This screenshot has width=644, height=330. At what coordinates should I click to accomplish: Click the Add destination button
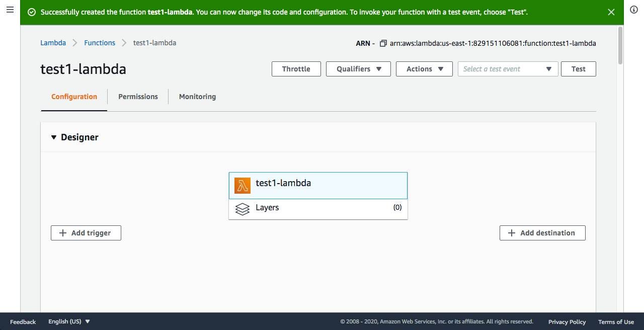point(542,233)
